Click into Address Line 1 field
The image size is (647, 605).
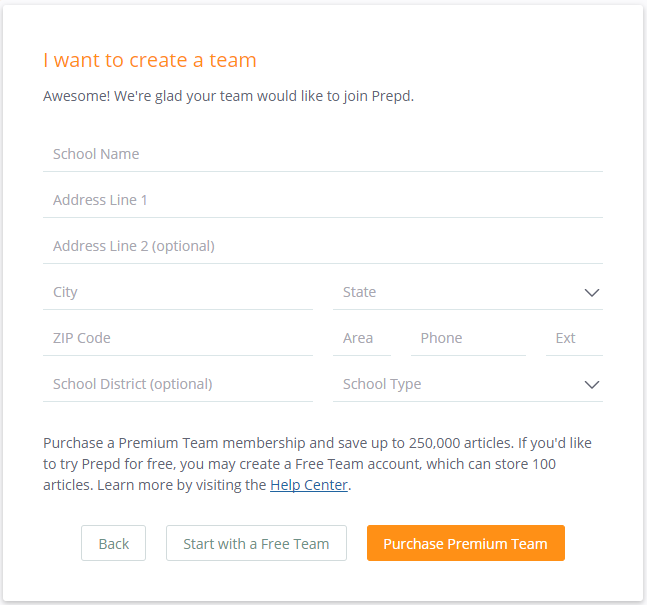coord(323,200)
